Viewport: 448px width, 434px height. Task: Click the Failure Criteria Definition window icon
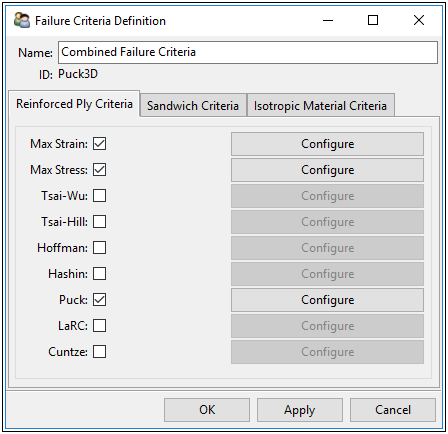(x=22, y=20)
